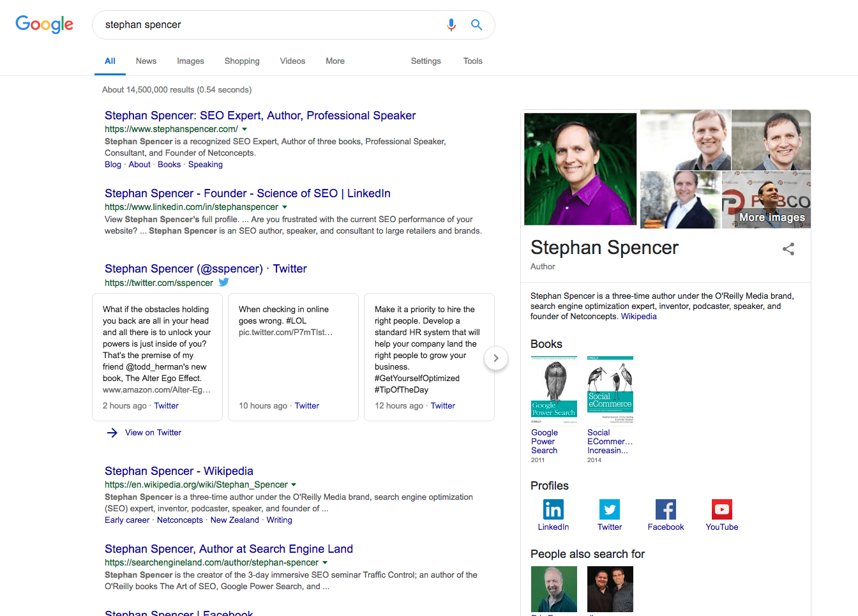The height and width of the screenshot is (616, 858).
Task: Expand options for stephanspencer.com result URL
Action: click(245, 129)
